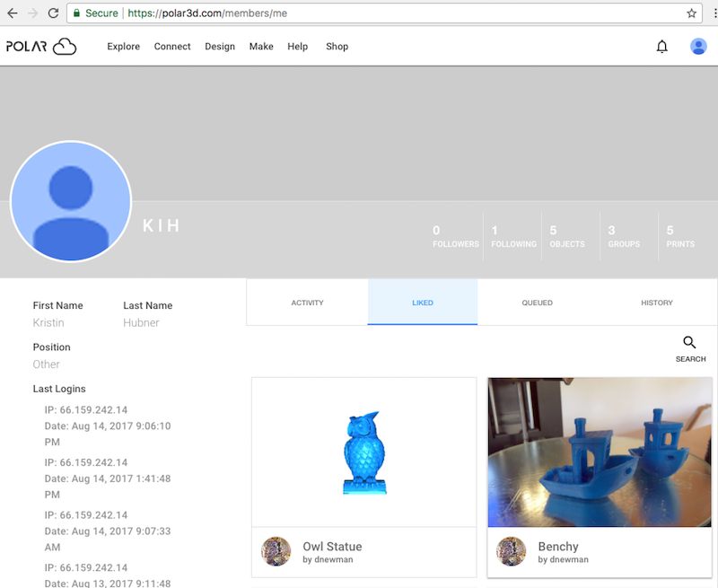Open the Connect menu
Image resolution: width=718 pixels, height=588 pixels.
pos(172,47)
